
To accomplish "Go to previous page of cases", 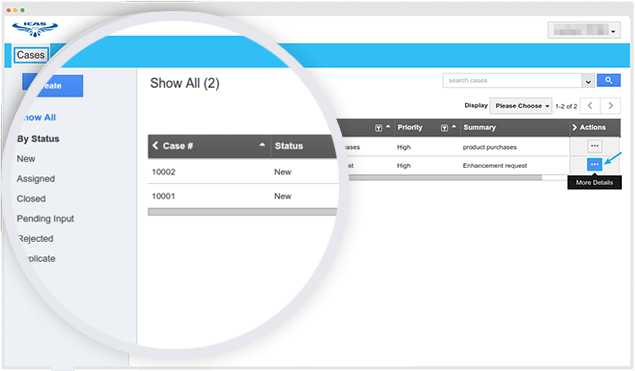I will 590,106.
